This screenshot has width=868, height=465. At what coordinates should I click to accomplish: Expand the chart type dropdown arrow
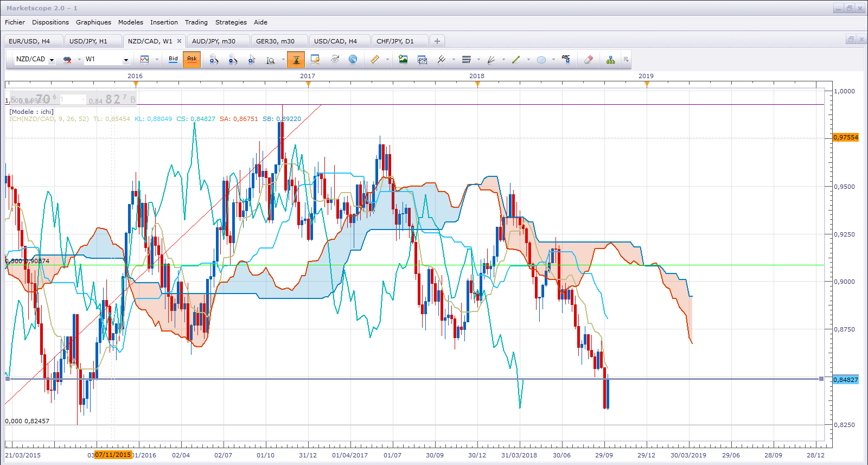click(x=157, y=60)
